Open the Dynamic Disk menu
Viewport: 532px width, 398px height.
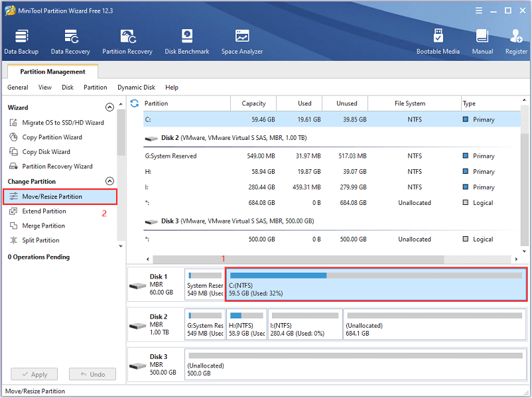[x=136, y=87]
